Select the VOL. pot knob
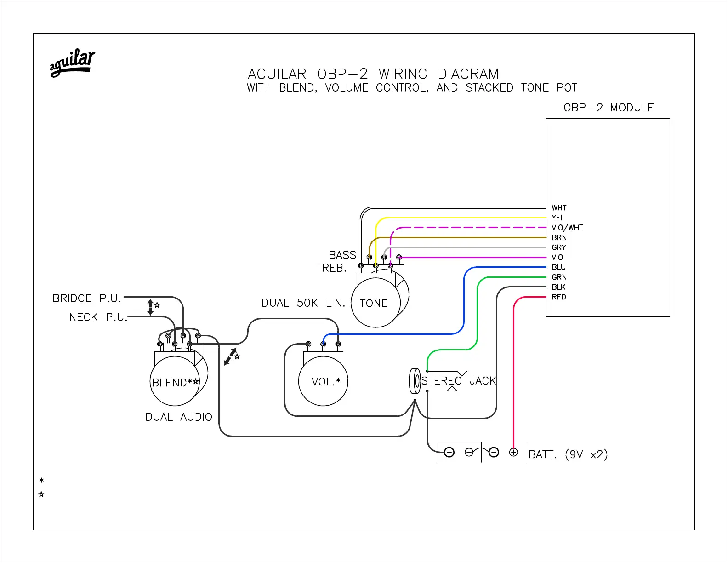This screenshot has width=728, height=563. (323, 381)
